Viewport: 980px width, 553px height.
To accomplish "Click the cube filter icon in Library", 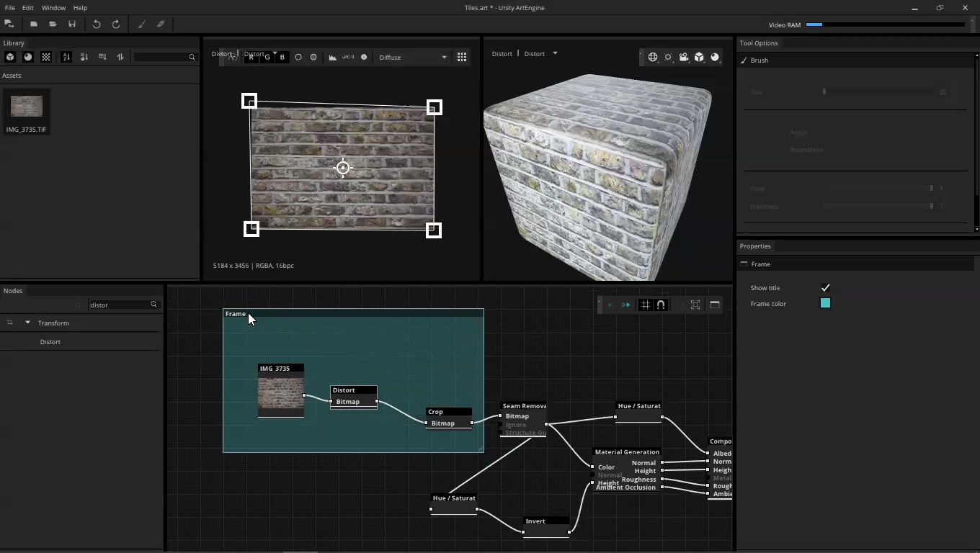I will 10,57.
